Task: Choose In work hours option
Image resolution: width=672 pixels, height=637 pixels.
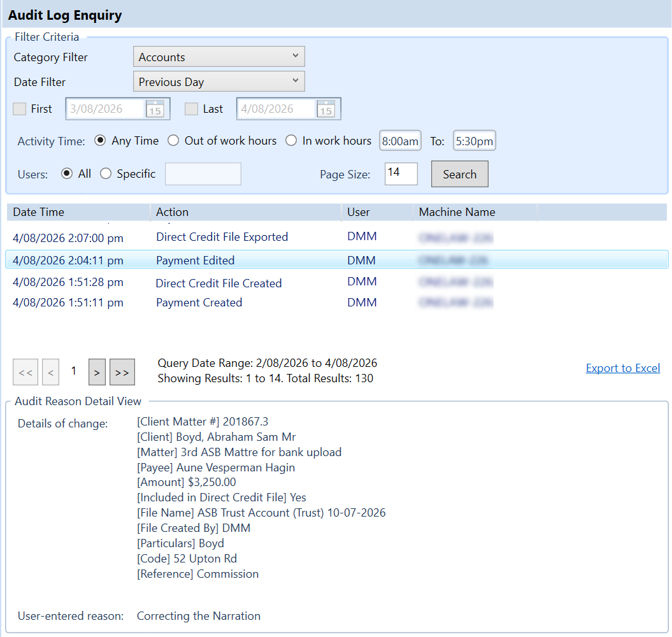Action: click(x=291, y=141)
